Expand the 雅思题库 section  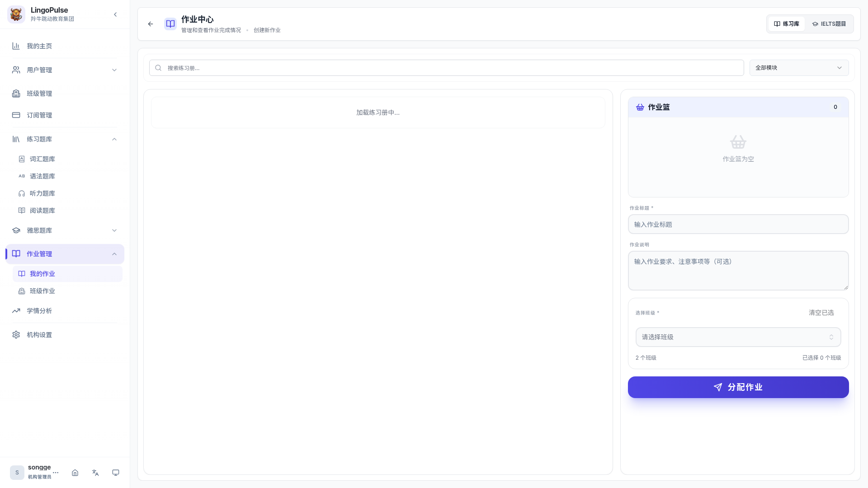coord(114,230)
